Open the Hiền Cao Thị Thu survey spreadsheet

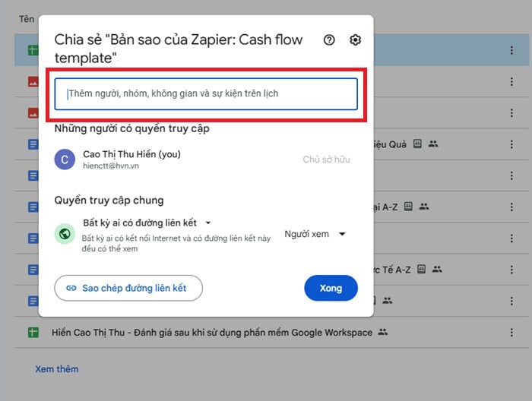click(212, 333)
